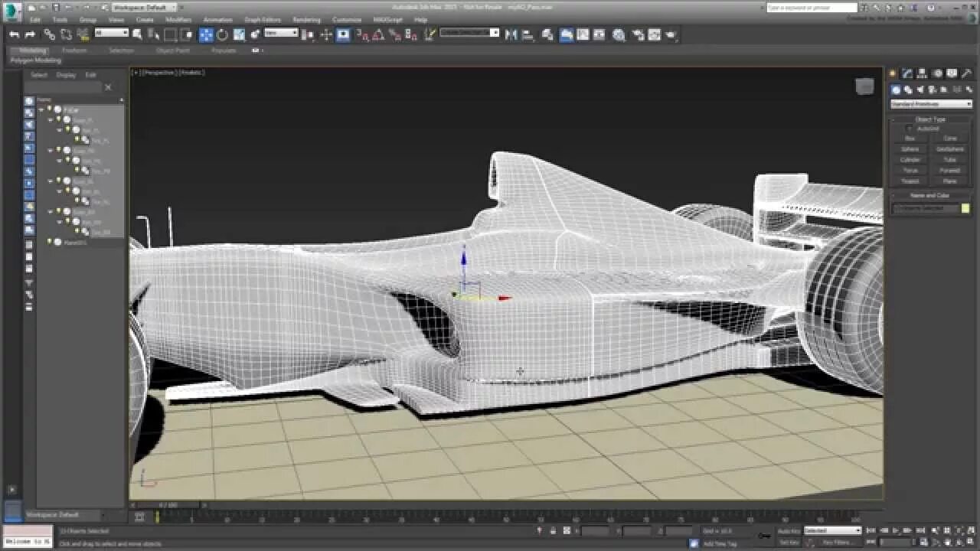
Task: Click the Teapot primitive button
Action: click(910, 181)
